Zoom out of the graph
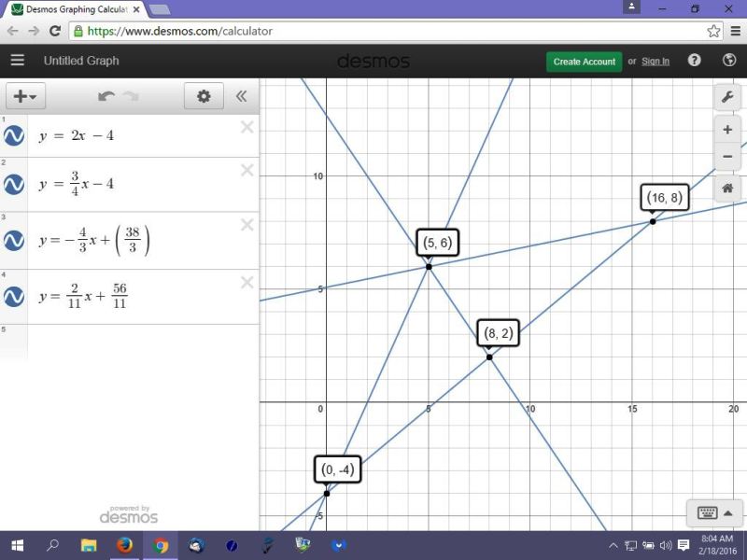Screen dimensions: 747x560 pos(727,156)
